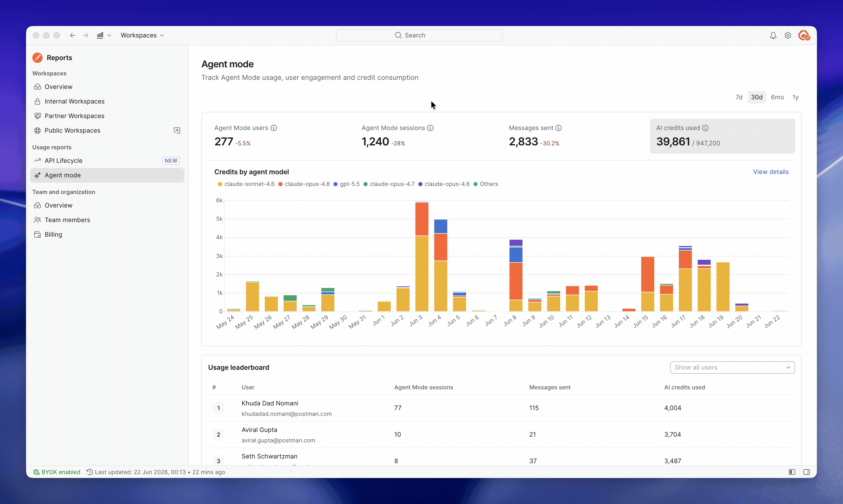Screen dimensions: 843x504
Task: Click the handshake icon for Partner Workspaces
Action: tap(37, 116)
